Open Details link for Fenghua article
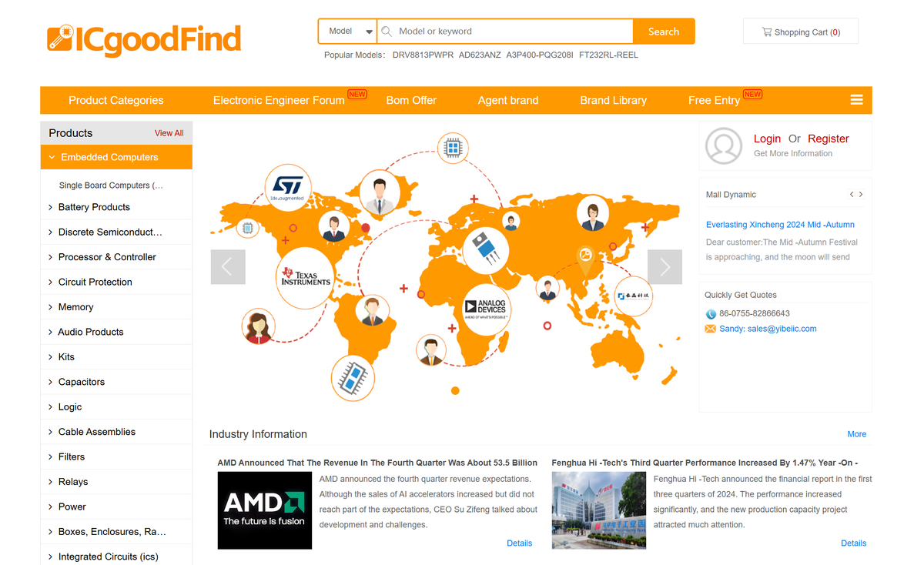Screen dimensions: 924x565 click(854, 543)
